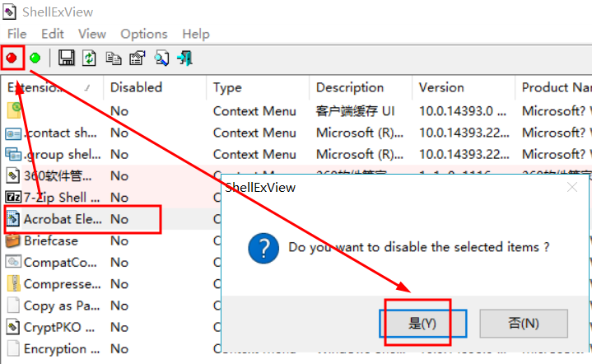Open the View menu

click(92, 34)
